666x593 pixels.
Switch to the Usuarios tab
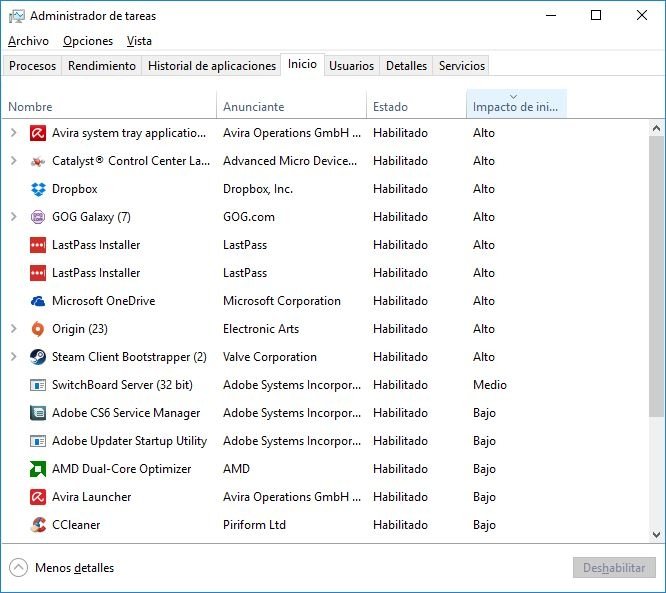[x=352, y=66]
